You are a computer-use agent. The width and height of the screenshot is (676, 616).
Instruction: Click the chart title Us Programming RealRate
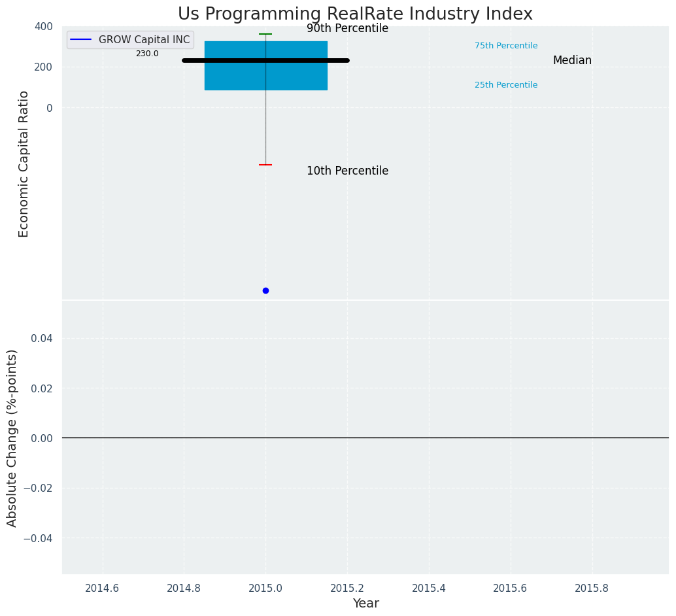[x=355, y=14]
